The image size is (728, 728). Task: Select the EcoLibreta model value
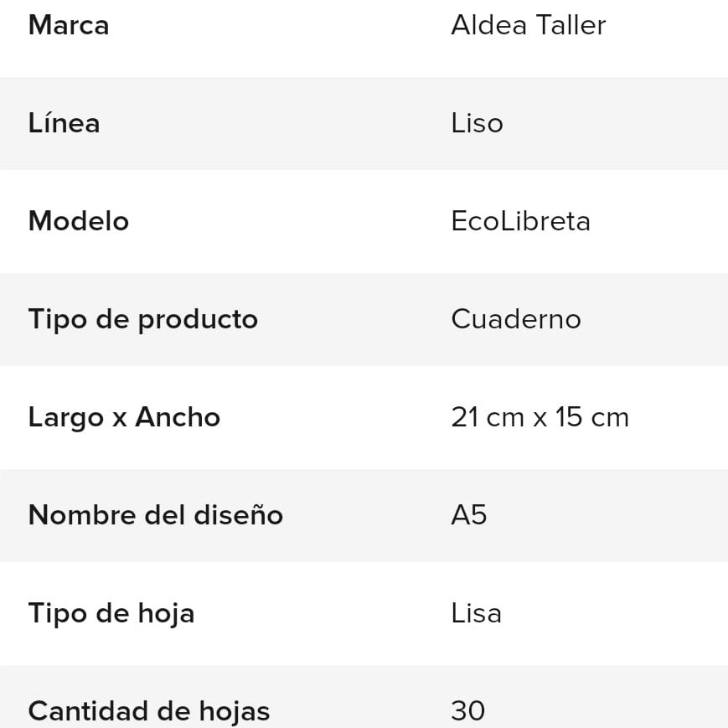tap(520, 221)
